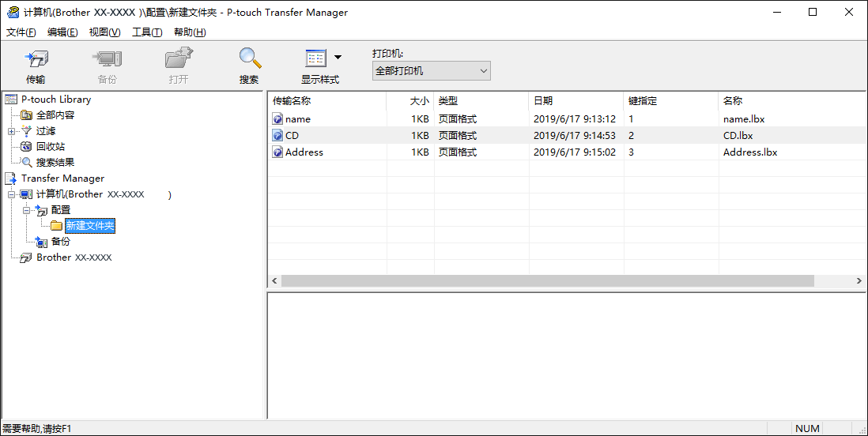The width and height of the screenshot is (868, 436).
Task: Click the P-touch app icon in title bar
Action: tap(12, 12)
